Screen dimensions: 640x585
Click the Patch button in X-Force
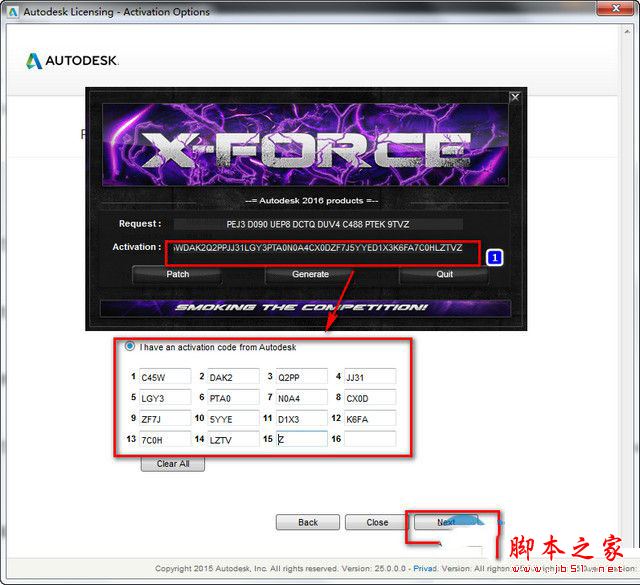pyautogui.click(x=177, y=275)
